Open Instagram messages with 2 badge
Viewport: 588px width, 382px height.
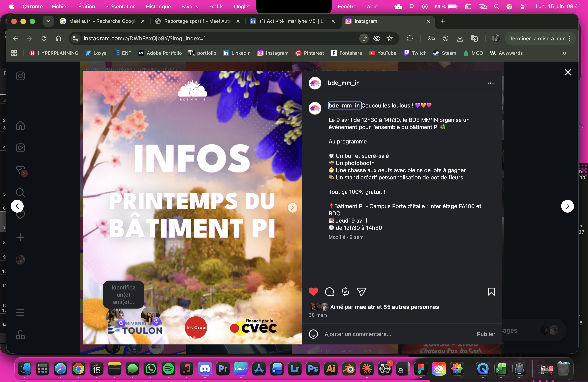point(21,170)
